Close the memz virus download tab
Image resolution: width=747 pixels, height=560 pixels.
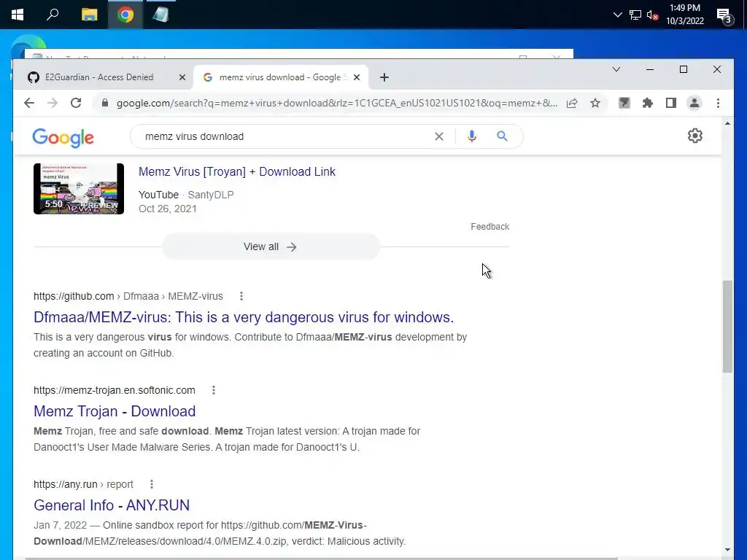pos(356,77)
